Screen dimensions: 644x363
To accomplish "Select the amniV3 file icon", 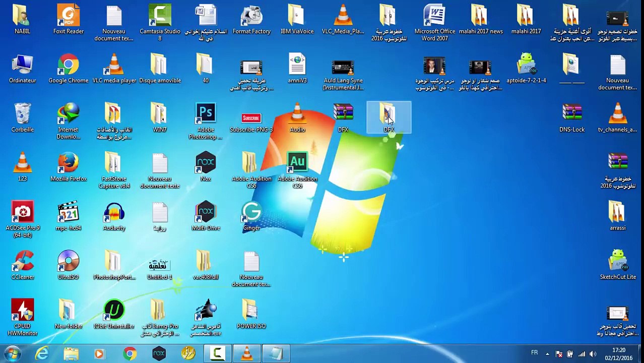I will (297, 69).
